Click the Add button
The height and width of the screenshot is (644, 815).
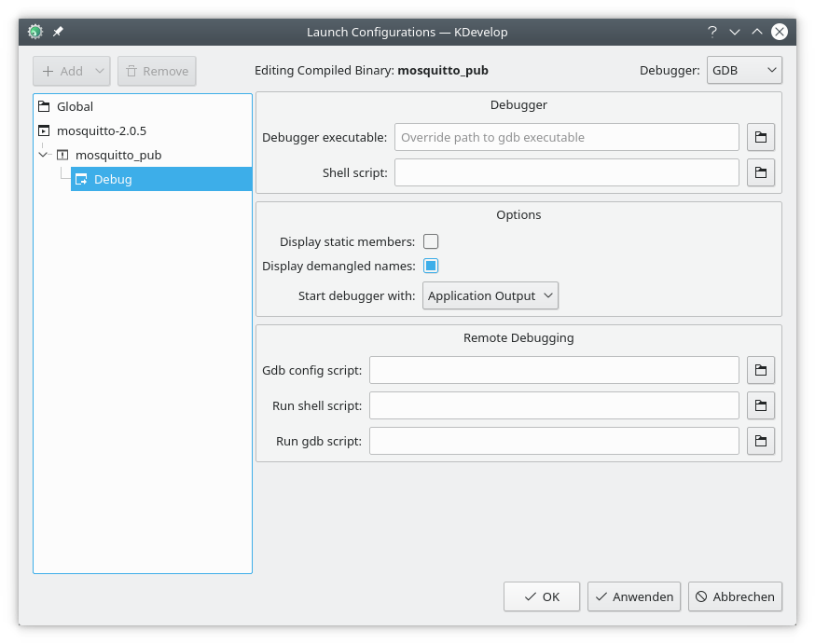62,71
